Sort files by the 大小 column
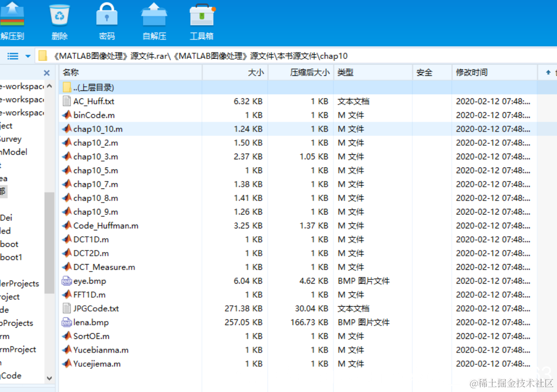The width and height of the screenshot is (557, 392). (255, 72)
